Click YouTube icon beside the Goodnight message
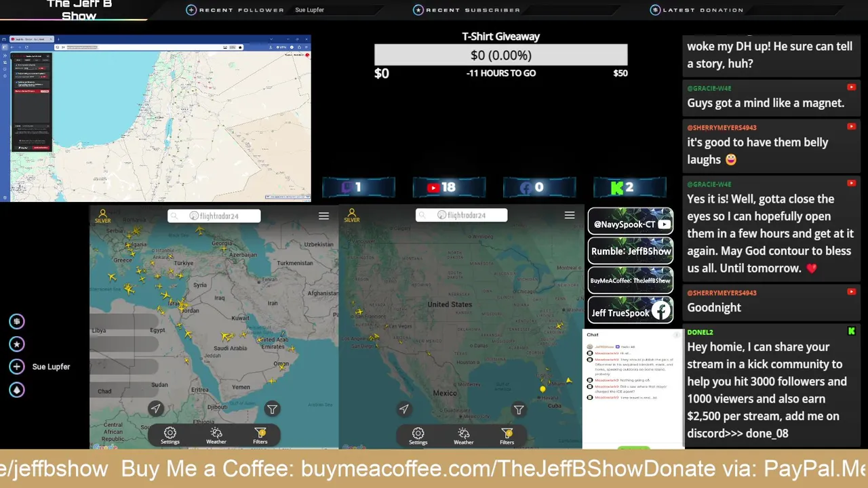Screen dimensions: 868x488 (x=851, y=292)
